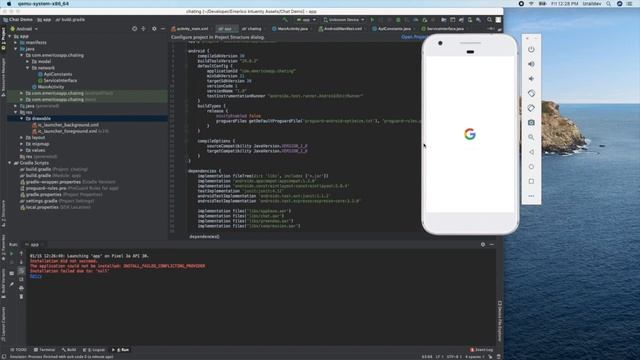Expand the manifests folder
640x360 pixels.
[x=16, y=42]
